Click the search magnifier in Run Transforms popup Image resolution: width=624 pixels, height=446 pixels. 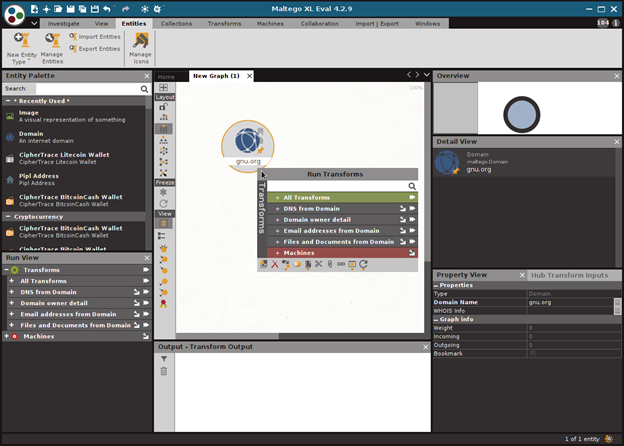(412, 186)
